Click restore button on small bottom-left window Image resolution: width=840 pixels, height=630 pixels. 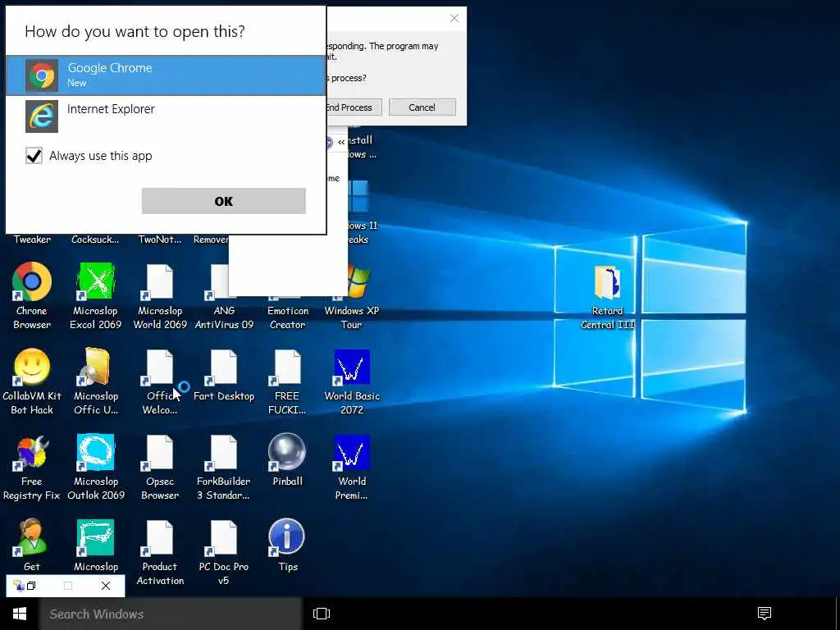pos(32,586)
